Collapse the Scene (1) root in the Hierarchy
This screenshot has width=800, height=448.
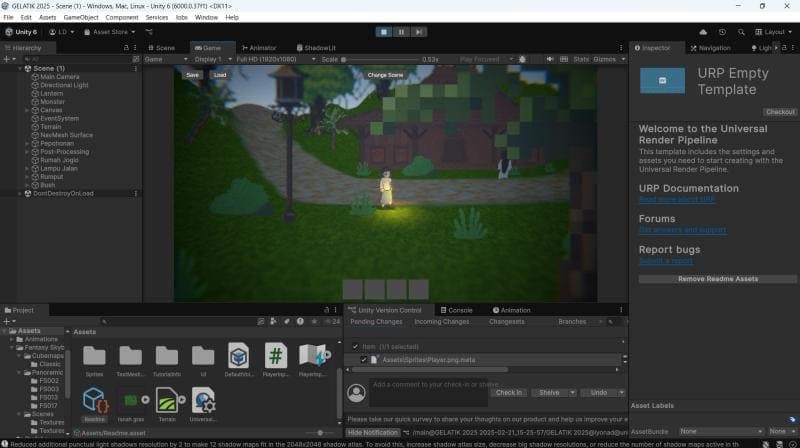point(20,68)
